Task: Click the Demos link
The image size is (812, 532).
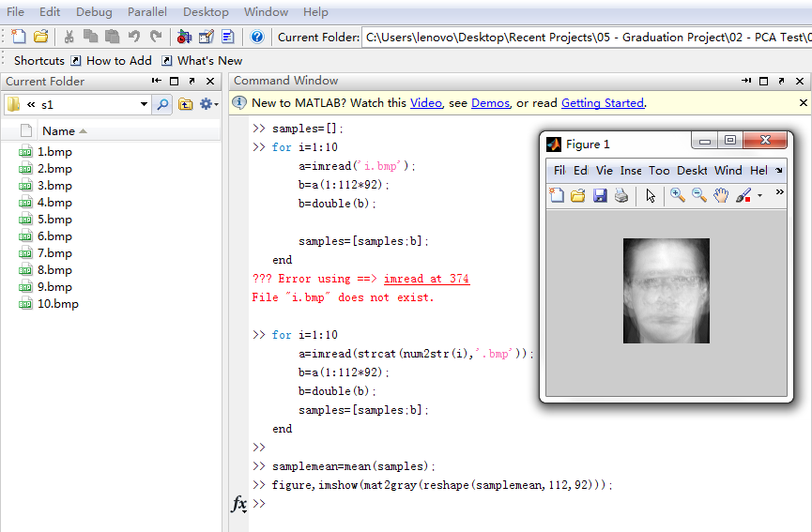Action: click(490, 103)
